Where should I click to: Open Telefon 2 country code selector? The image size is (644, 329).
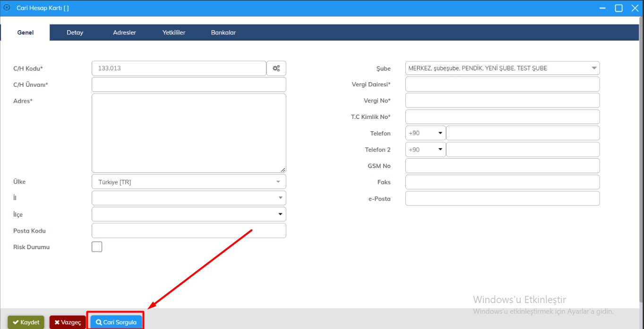click(425, 150)
